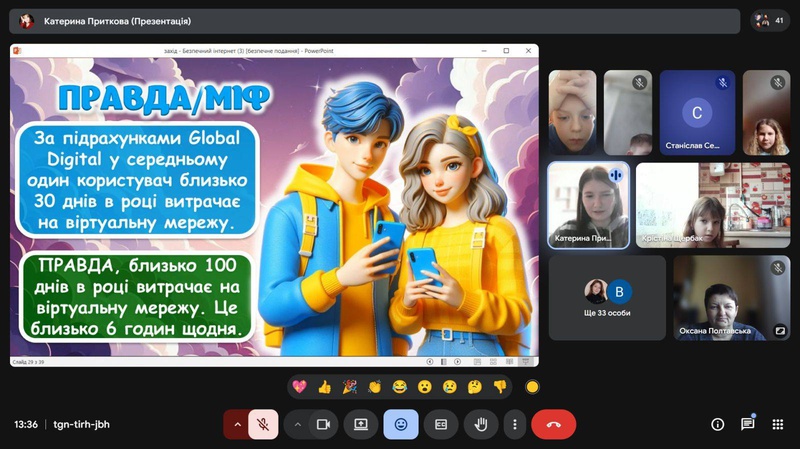Expand video settings chevron beside camera
The image size is (800, 449).
(x=297, y=424)
